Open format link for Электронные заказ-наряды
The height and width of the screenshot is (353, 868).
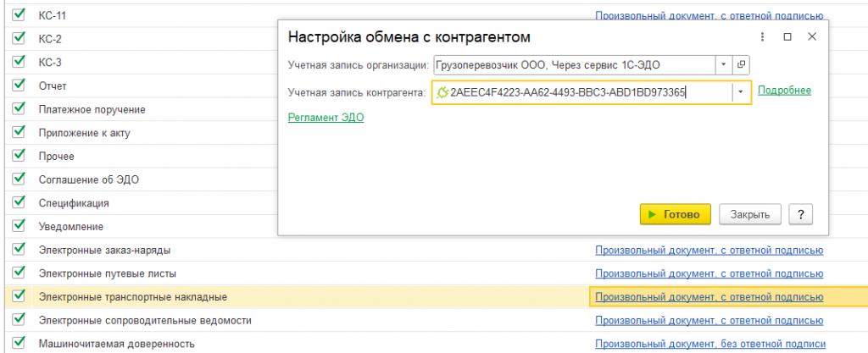pyautogui.click(x=709, y=251)
